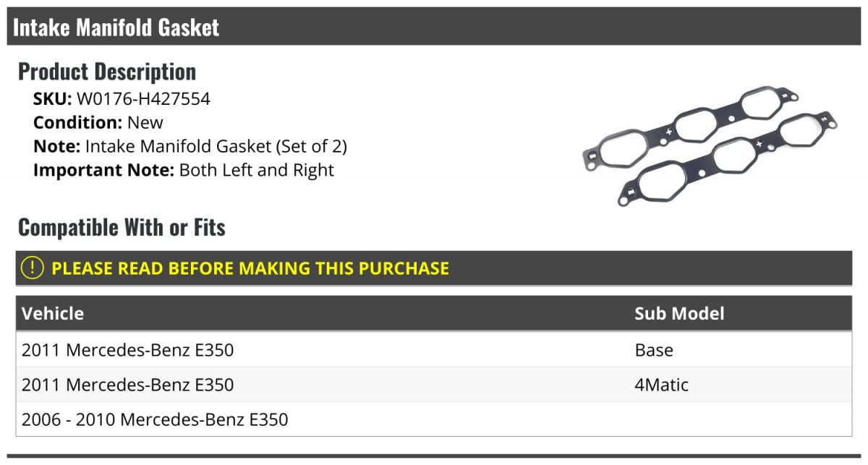The image size is (868, 465).
Task: Click the Base sub model cell
Action: tap(654, 350)
